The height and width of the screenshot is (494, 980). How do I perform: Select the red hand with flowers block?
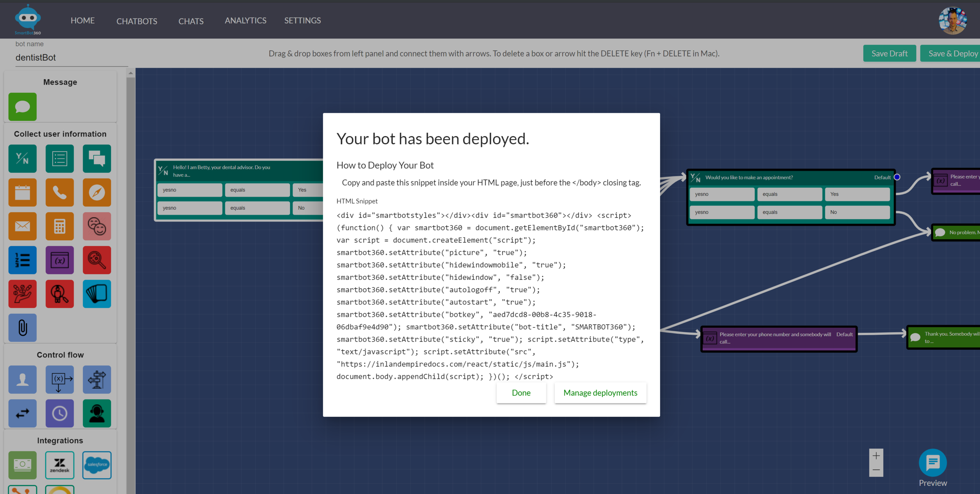[x=22, y=294]
